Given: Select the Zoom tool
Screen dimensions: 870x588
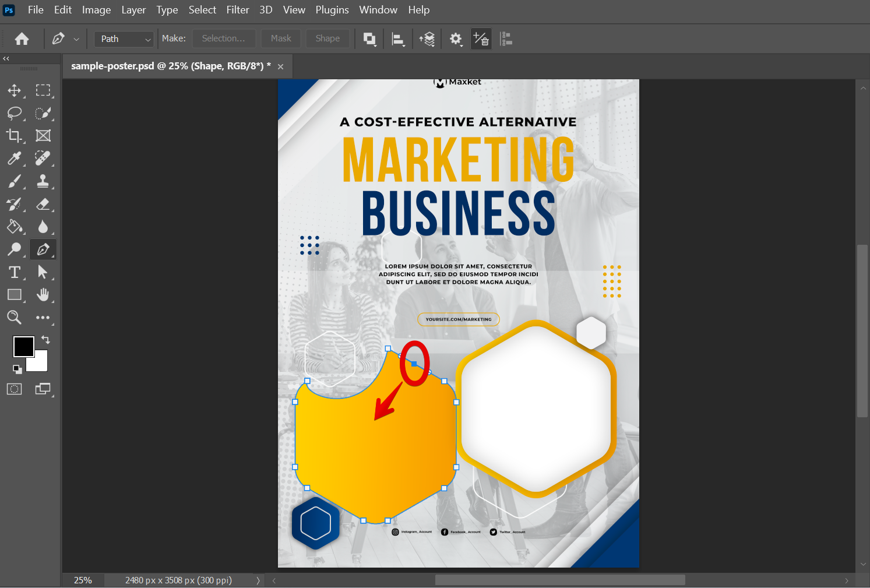Looking at the screenshot, I should pyautogui.click(x=14, y=318).
